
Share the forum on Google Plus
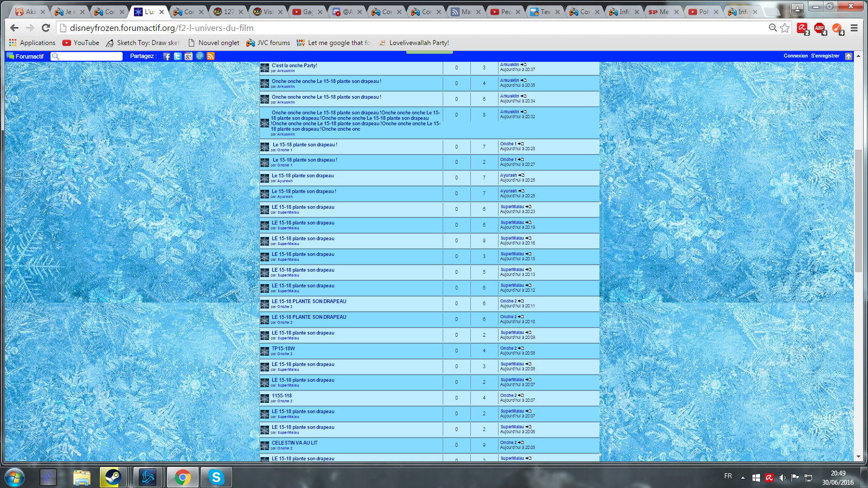tap(188, 56)
